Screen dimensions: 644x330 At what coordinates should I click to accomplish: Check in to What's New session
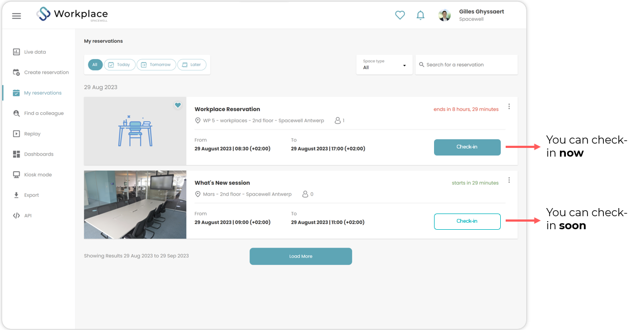[x=467, y=221]
